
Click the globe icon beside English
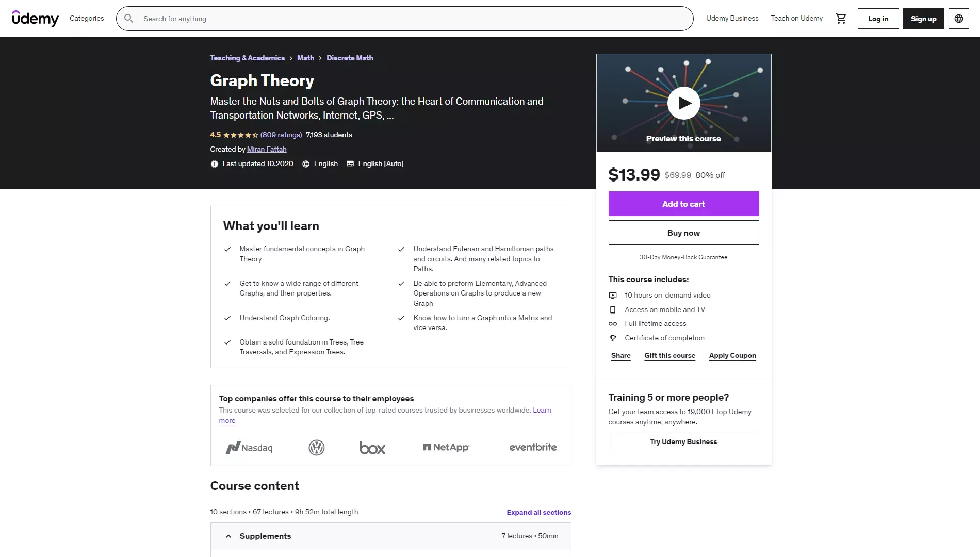(x=306, y=164)
